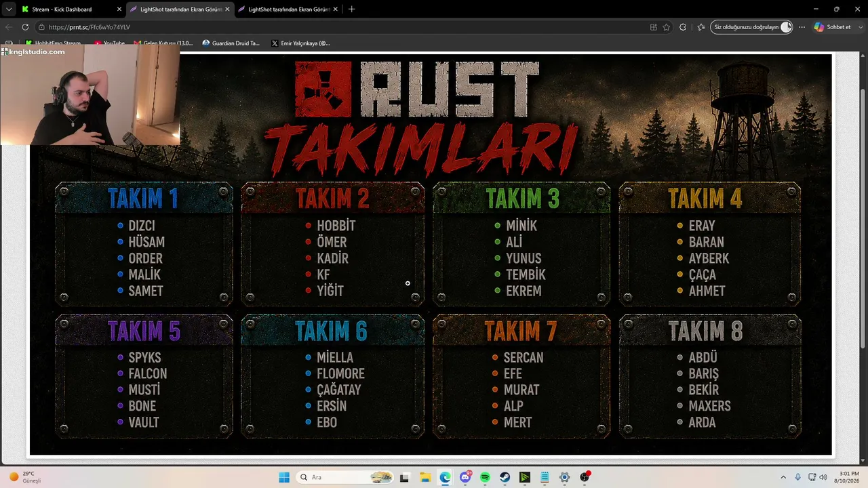Open the browser three-dot settings menu
The image size is (868, 488).
pos(802,27)
